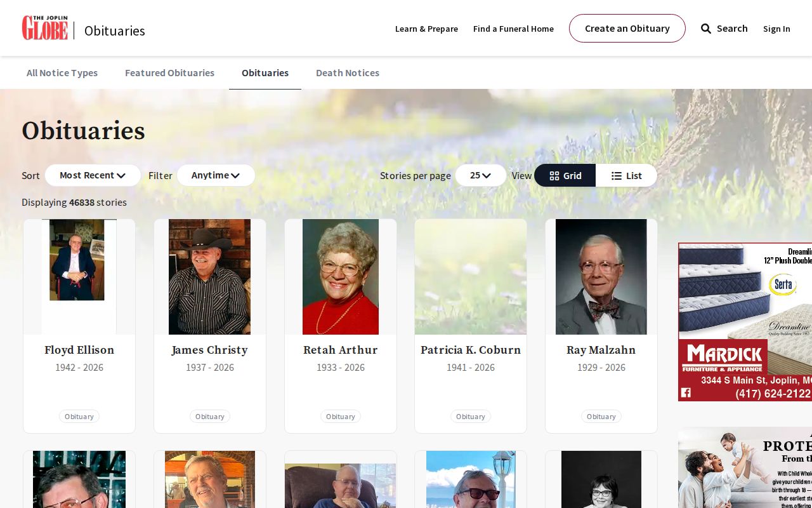This screenshot has height=508, width=812.
Task: Open James Christy's photo thumbnail
Action: click(x=210, y=277)
